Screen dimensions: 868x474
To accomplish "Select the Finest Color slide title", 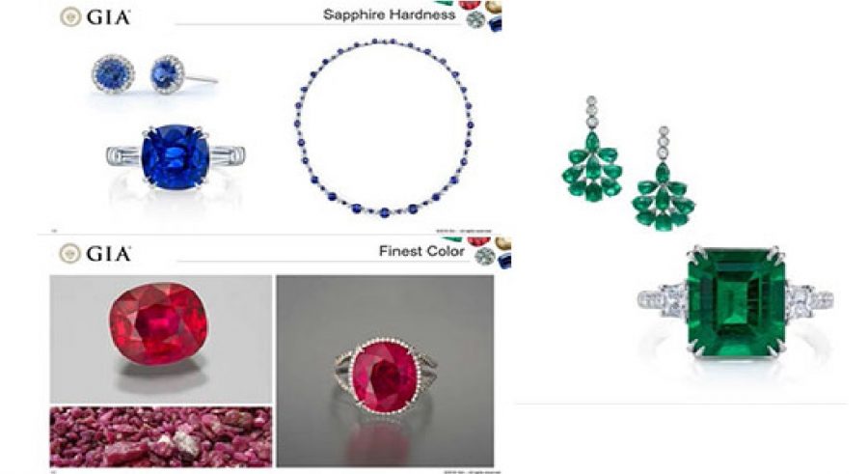I will tap(421, 251).
